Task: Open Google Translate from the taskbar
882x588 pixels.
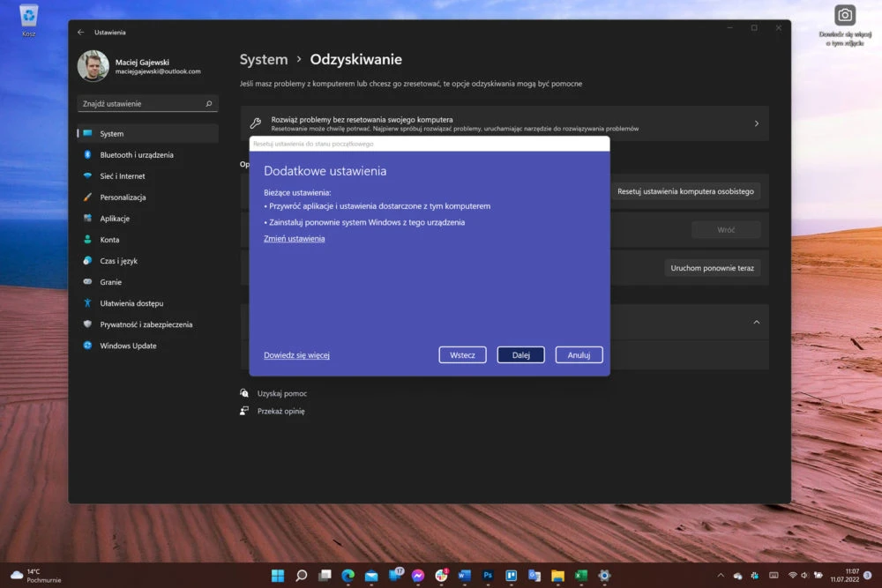Action: pyautogui.click(x=534, y=576)
